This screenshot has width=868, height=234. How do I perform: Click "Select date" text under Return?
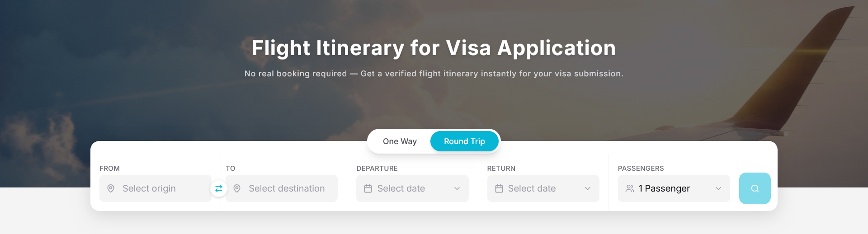[x=532, y=188]
